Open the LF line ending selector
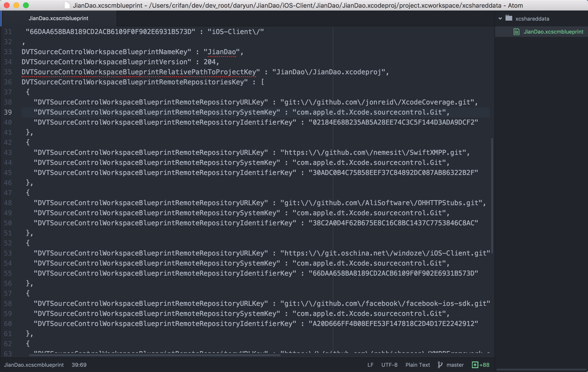The image size is (588, 372). coord(370,365)
